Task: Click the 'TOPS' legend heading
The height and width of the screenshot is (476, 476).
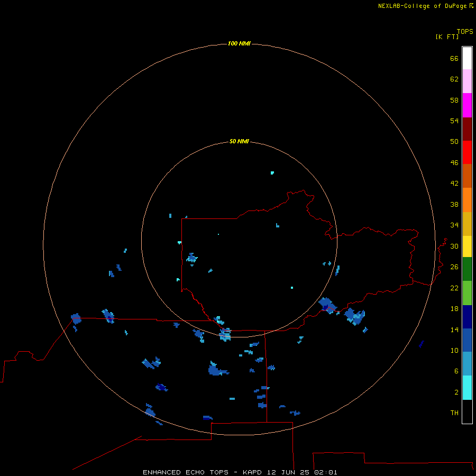Action: tap(465, 32)
